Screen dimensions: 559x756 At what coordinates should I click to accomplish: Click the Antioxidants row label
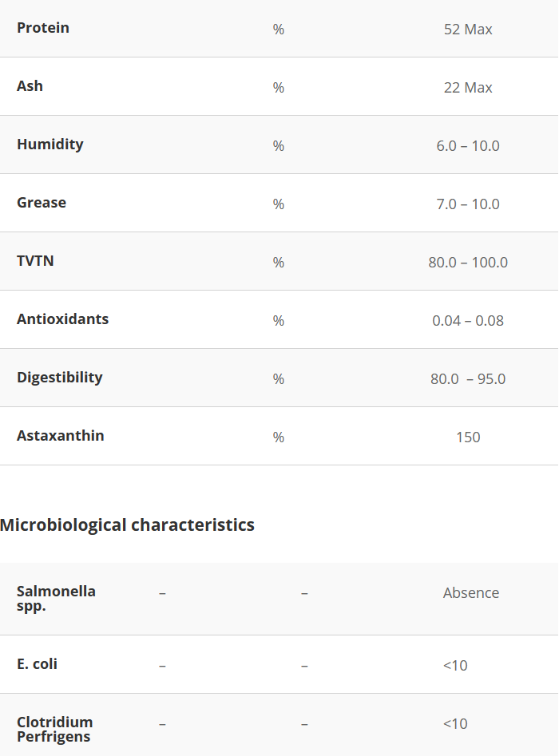pos(63,319)
